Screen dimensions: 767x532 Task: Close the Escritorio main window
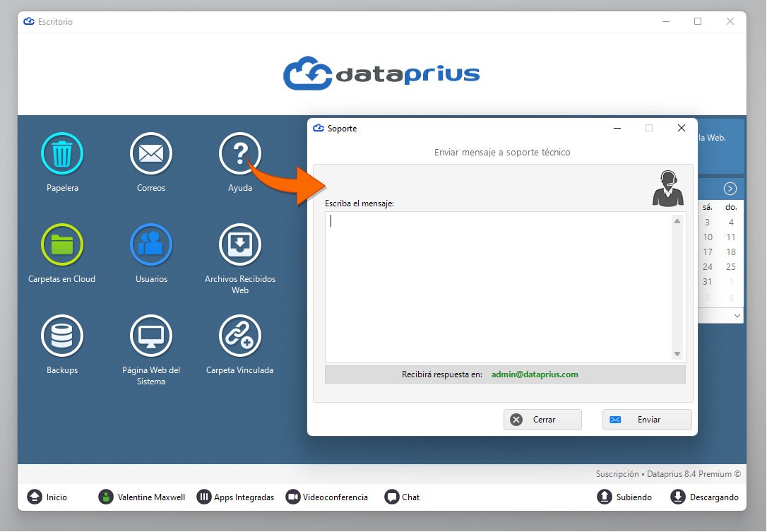point(730,21)
